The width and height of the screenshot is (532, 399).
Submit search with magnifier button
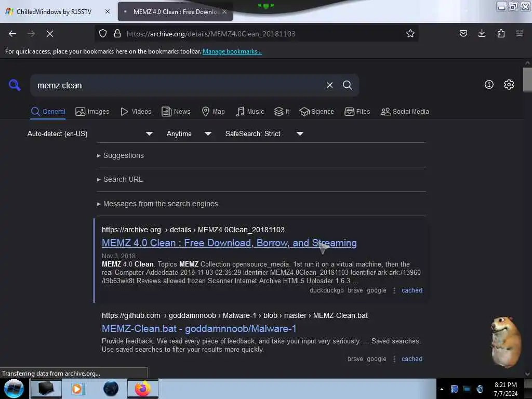coord(347,85)
